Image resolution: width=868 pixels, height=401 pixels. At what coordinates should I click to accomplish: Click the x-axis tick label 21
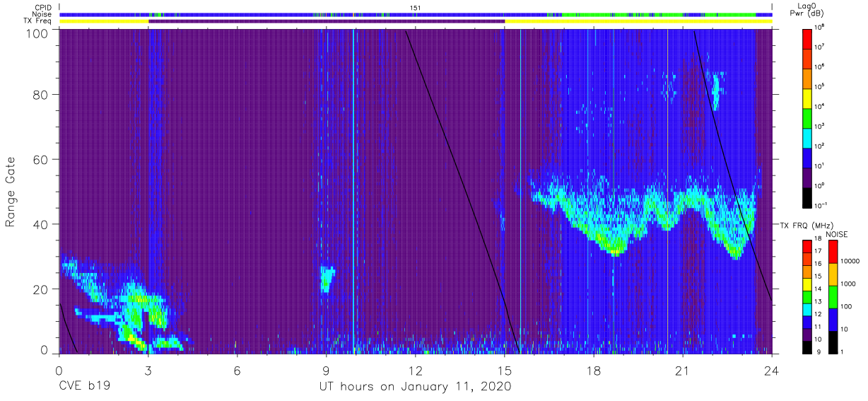pyautogui.click(x=683, y=370)
